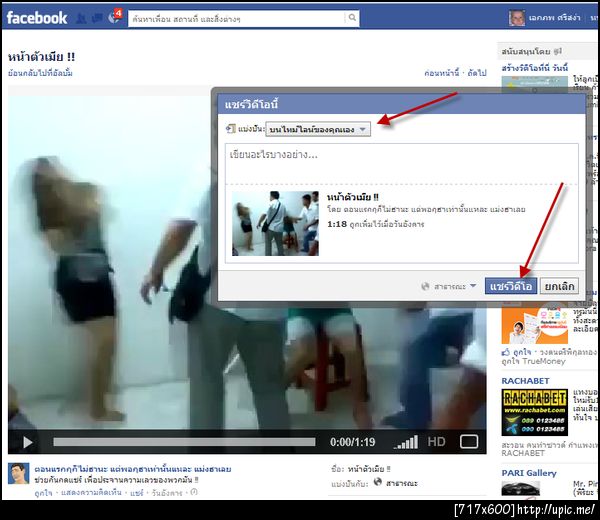The height and width of the screenshot is (520, 600).
Task: Click the Facebook logo
Action: pyautogui.click(x=37, y=18)
